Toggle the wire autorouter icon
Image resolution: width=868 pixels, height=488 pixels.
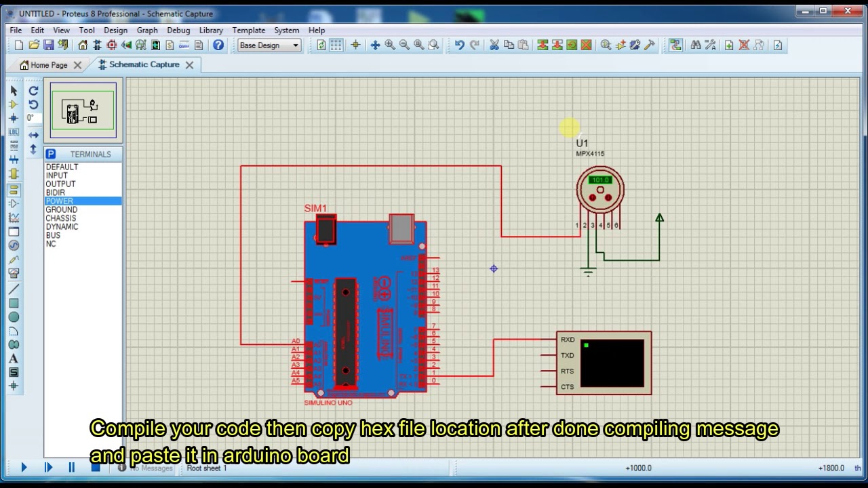(x=675, y=45)
